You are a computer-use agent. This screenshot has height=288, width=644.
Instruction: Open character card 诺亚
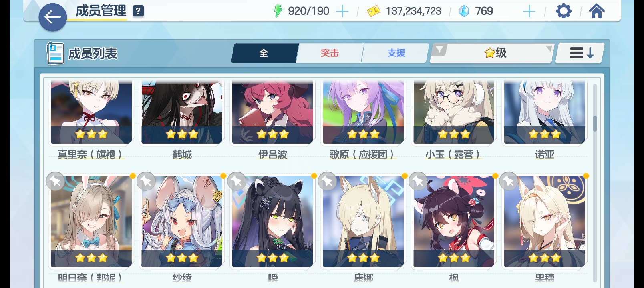(x=545, y=112)
